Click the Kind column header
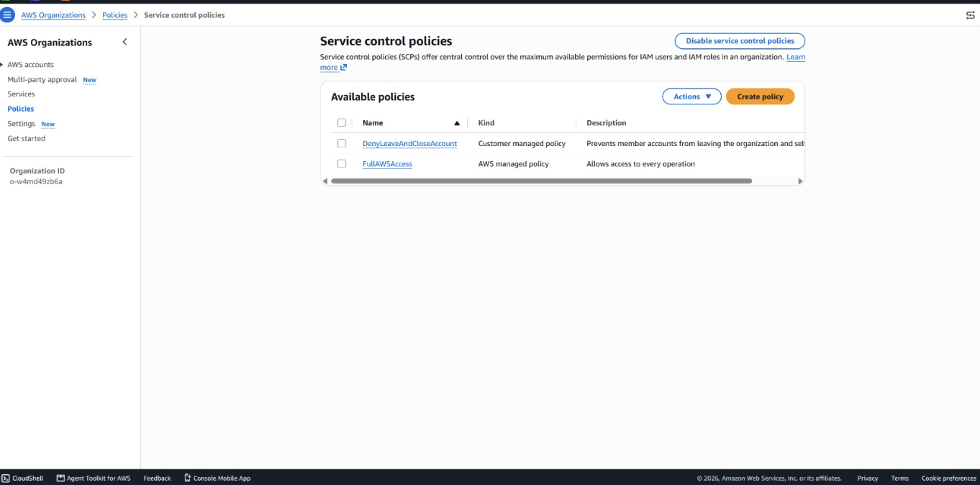Image resolution: width=980 pixels, height=485 pixels. 486,123
